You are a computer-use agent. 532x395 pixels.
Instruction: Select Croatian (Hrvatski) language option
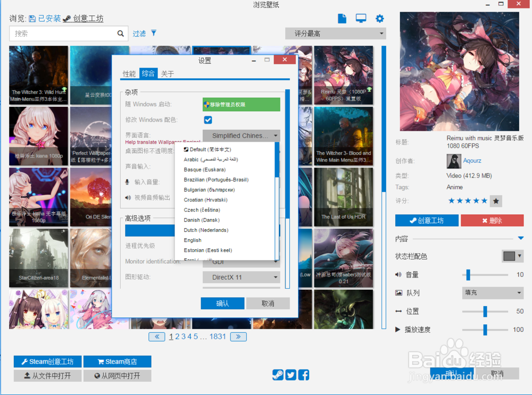[x=225, y=200]
